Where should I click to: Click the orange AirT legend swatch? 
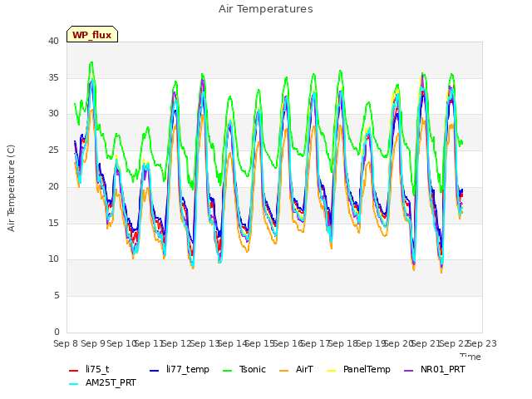coord(284,371)
